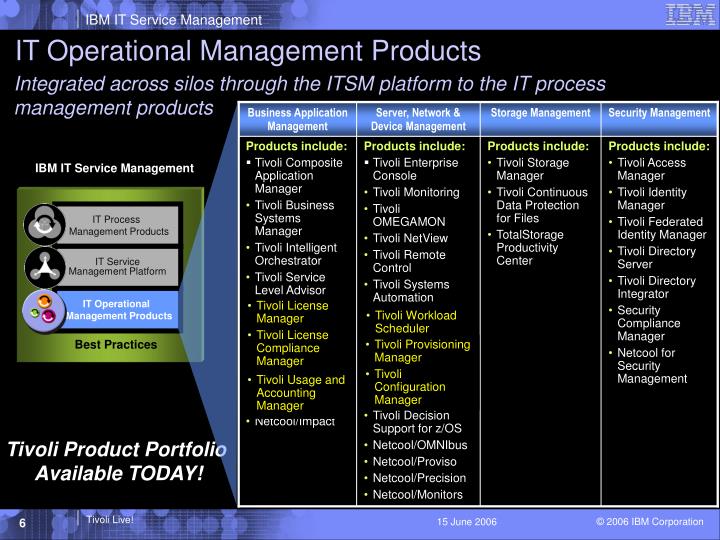Click Products include: under Security Management
Screen dimensions: 720x540
(658, 146)
